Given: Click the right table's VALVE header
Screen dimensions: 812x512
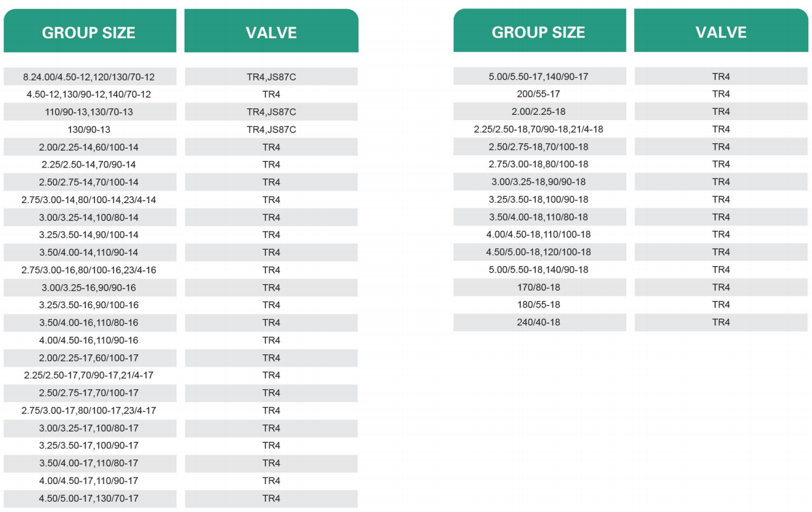Looking at the screenshot, I should pyautogui.click(x=720, y=32).
